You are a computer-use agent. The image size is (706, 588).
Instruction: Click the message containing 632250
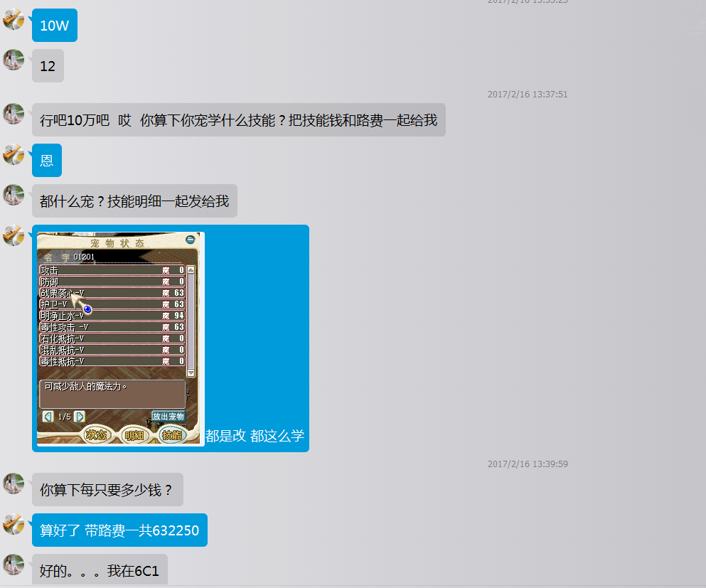[x=119, y=530]
